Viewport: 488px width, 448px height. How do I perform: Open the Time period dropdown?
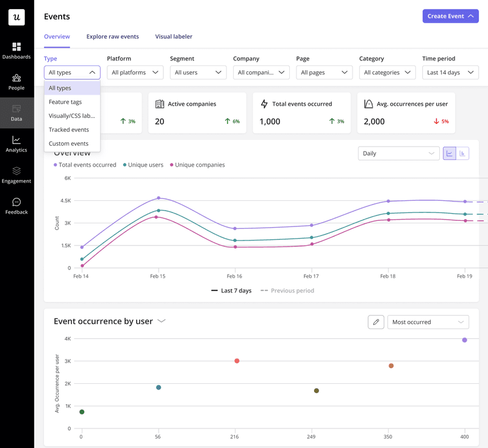coord(450,72)
